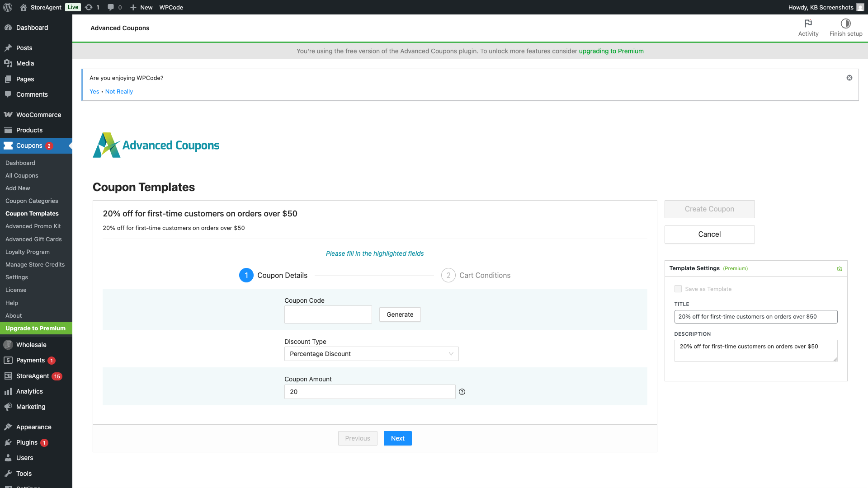Click the WooCommerce icon in sidebar
Image resolution: width=868 pixels, height=488 pixels.
(8, 115)
